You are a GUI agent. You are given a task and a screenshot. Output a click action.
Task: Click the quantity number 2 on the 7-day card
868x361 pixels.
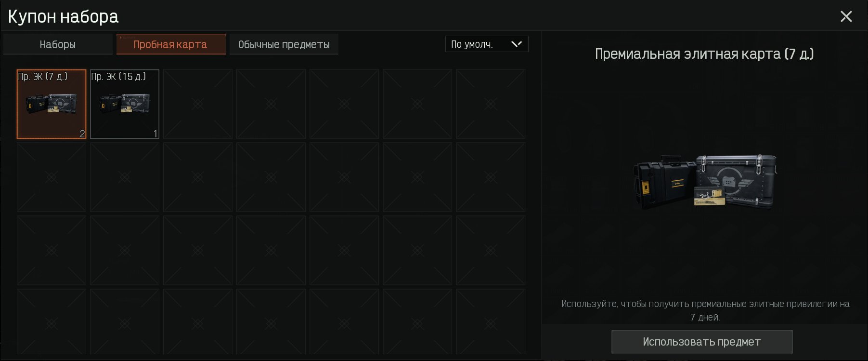(82, 134)
